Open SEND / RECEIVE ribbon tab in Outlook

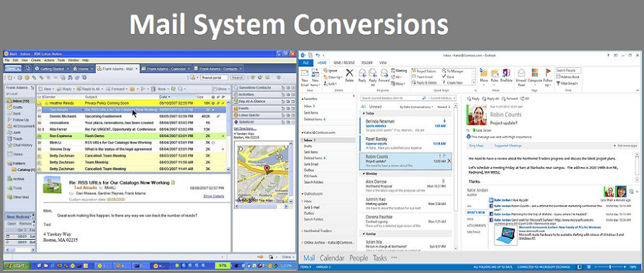[x=344, y=63]
